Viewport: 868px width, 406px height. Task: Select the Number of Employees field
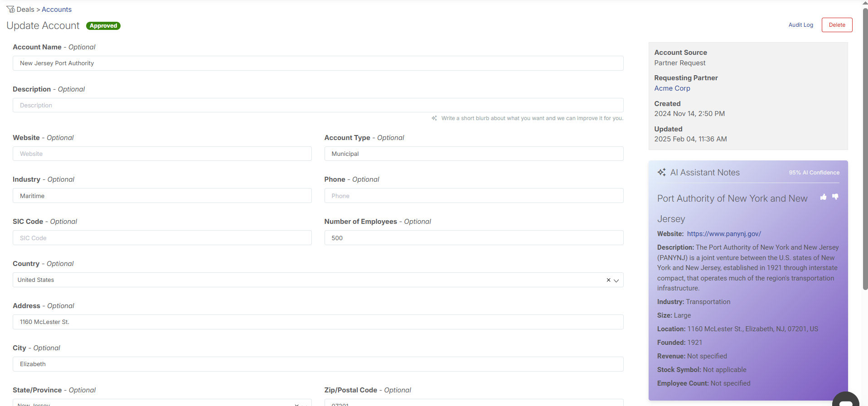(474, 238)
